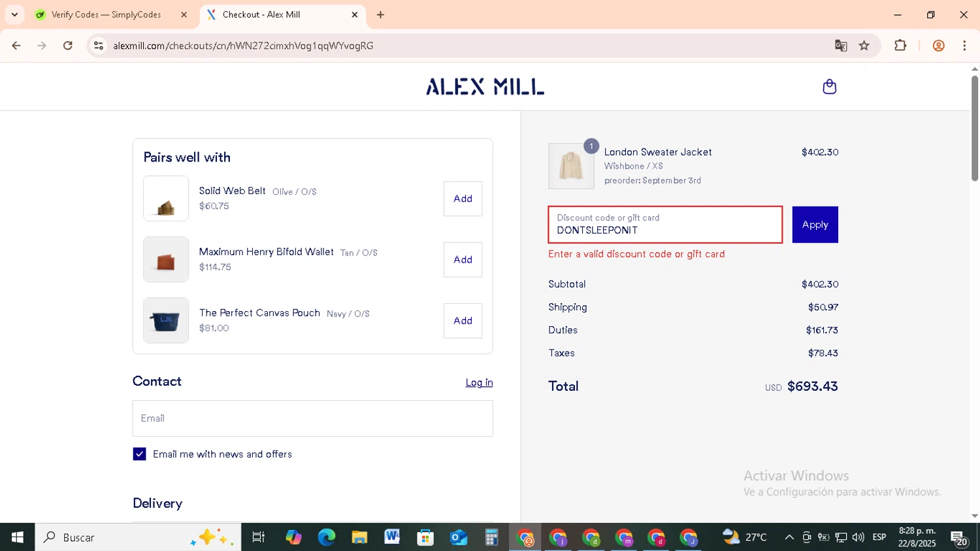
Task: Click the translate page icon
Action: click(x=841, y=46)
